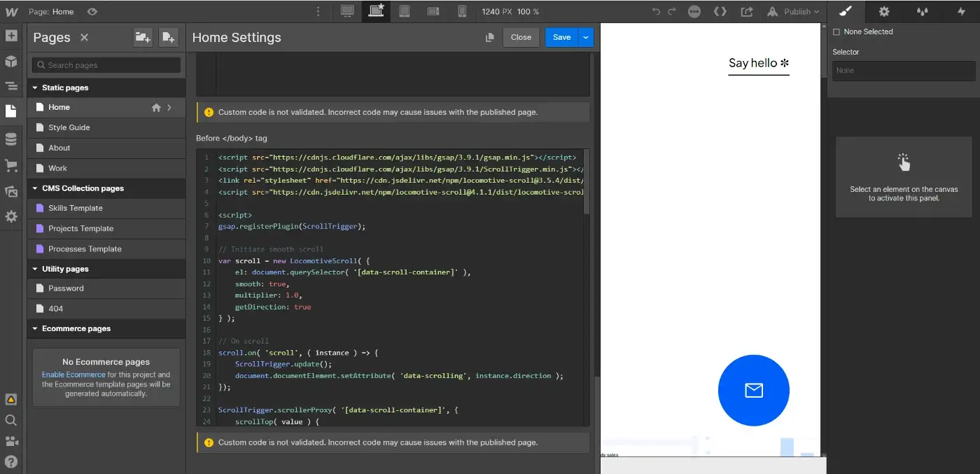Toggle the None Selected checkbox
The width and height of the screenshot is (980, 474).
coord(835,32)
